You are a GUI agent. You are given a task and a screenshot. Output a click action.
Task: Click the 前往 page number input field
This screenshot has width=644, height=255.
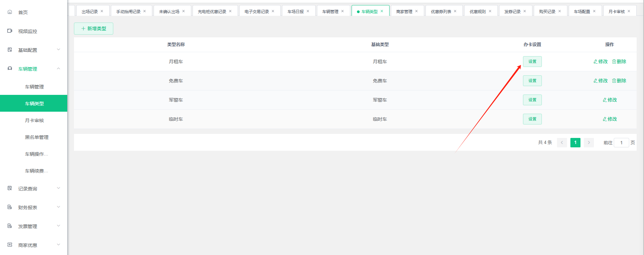click(621, 143)
